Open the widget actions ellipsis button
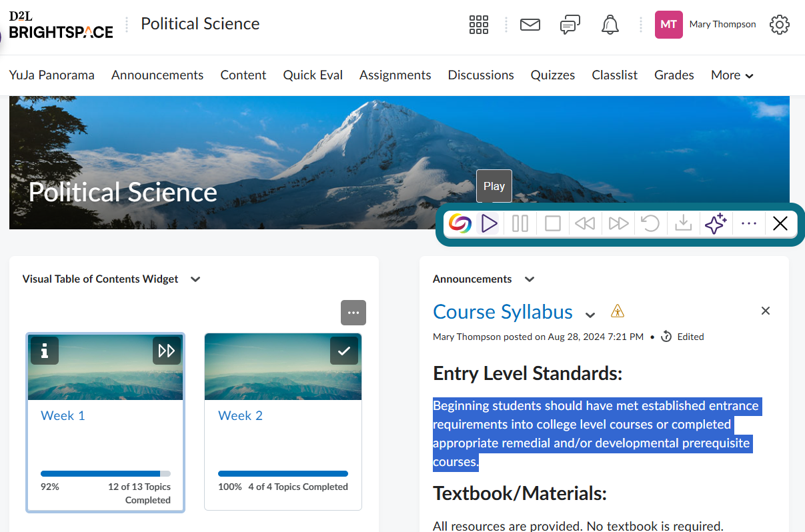Image resolution: width=805 pixels, height=532 pixels. [353, 313]
